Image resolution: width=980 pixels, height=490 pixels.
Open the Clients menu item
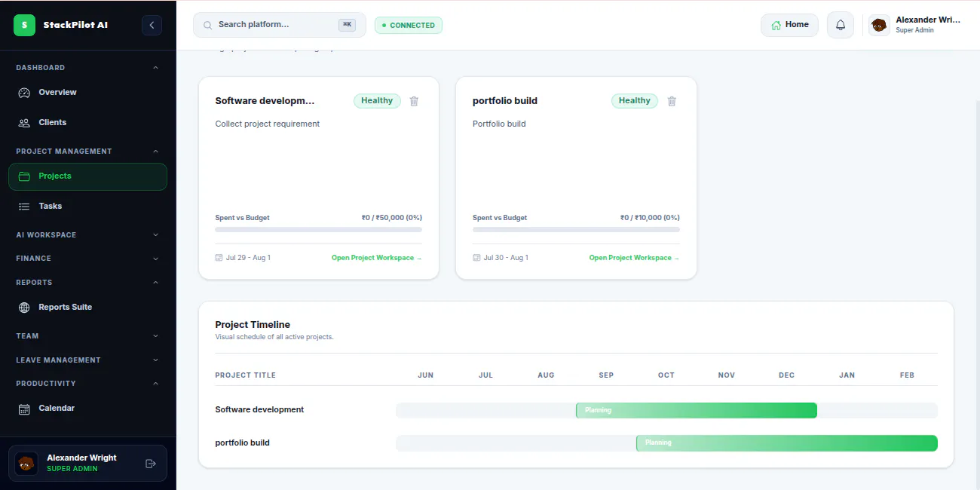[87, 123]
